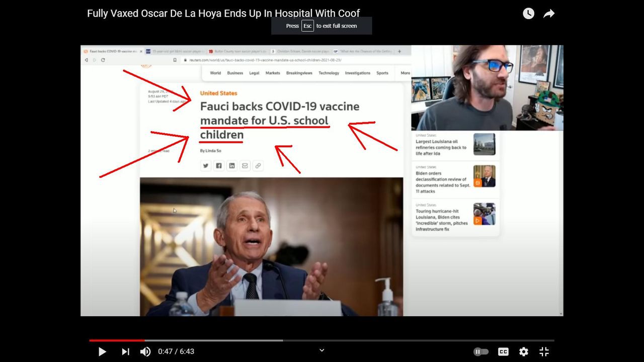Image resolution: width=644 pixels, height=362 pixels.
Task: Toggle the autoplay switch
Action: [x=481, y=351]
